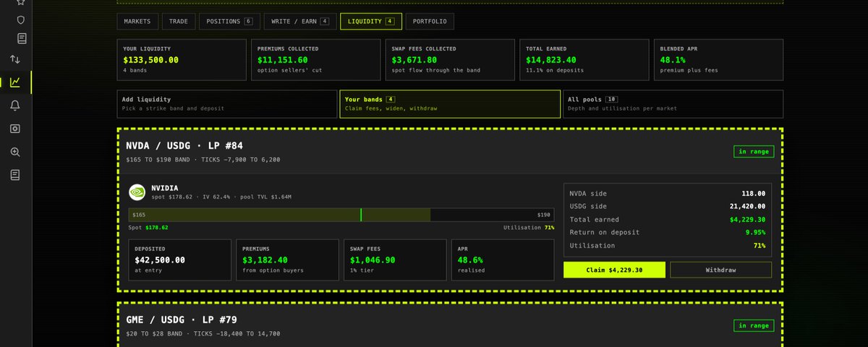Switch to the Trade tab
868x347 pixels.
178,22
